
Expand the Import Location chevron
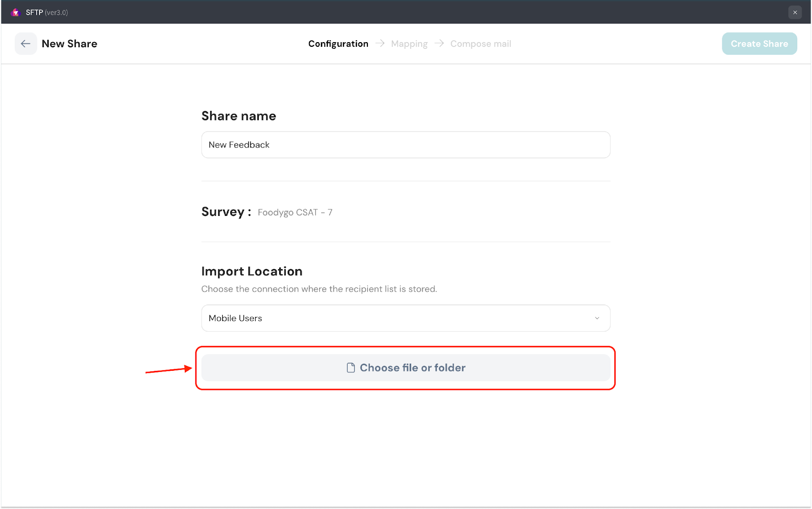597,319
